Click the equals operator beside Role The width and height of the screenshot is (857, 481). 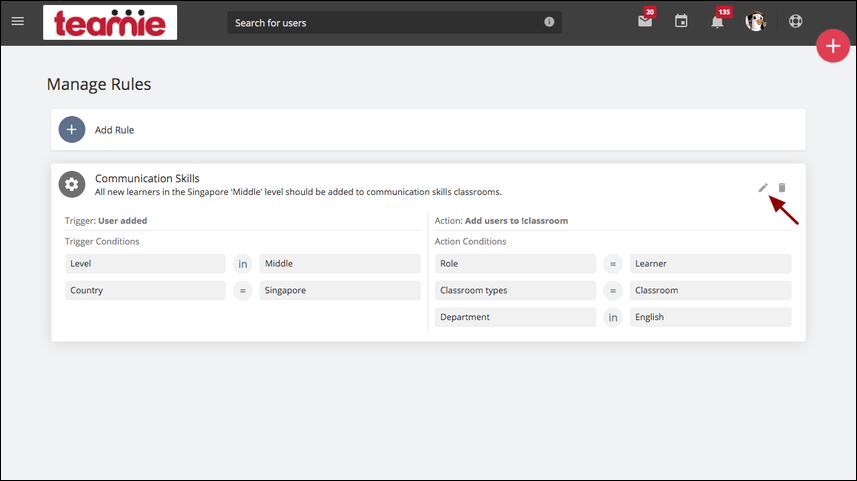pyautogui.click(x=613, y=264)
